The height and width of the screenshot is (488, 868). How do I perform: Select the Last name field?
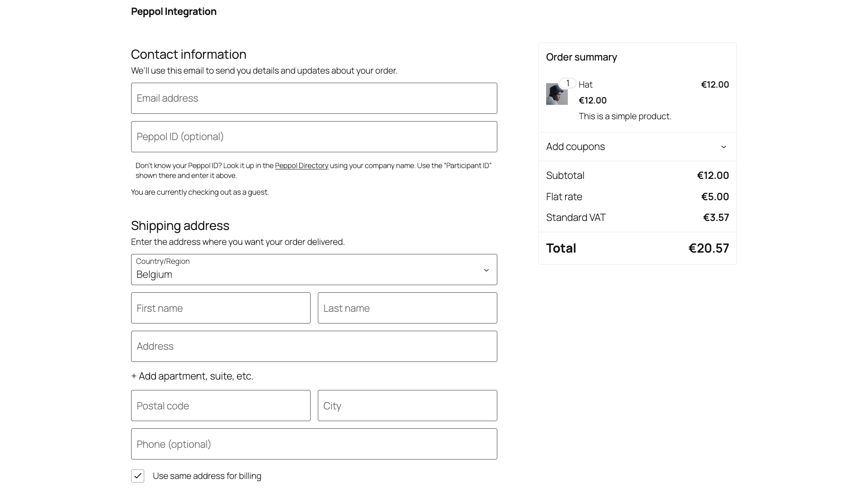[407, 308]
